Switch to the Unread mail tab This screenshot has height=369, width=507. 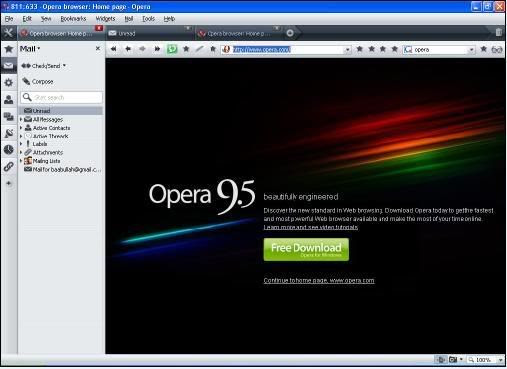150,33
